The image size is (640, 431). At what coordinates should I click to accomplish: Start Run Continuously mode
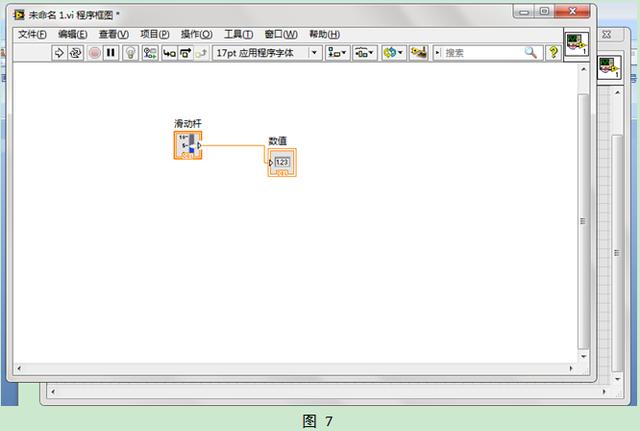(x=76, y=53)
